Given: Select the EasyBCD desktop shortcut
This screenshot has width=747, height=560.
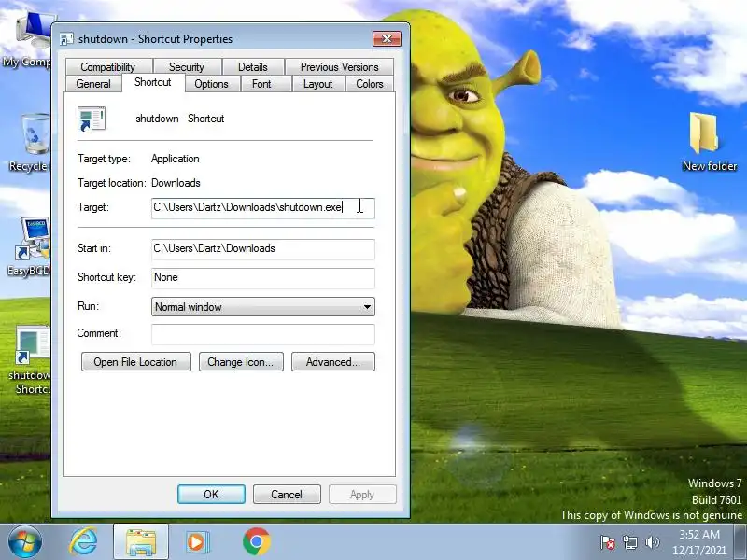Looking at the screenshot, I should [x=30, y=246].
